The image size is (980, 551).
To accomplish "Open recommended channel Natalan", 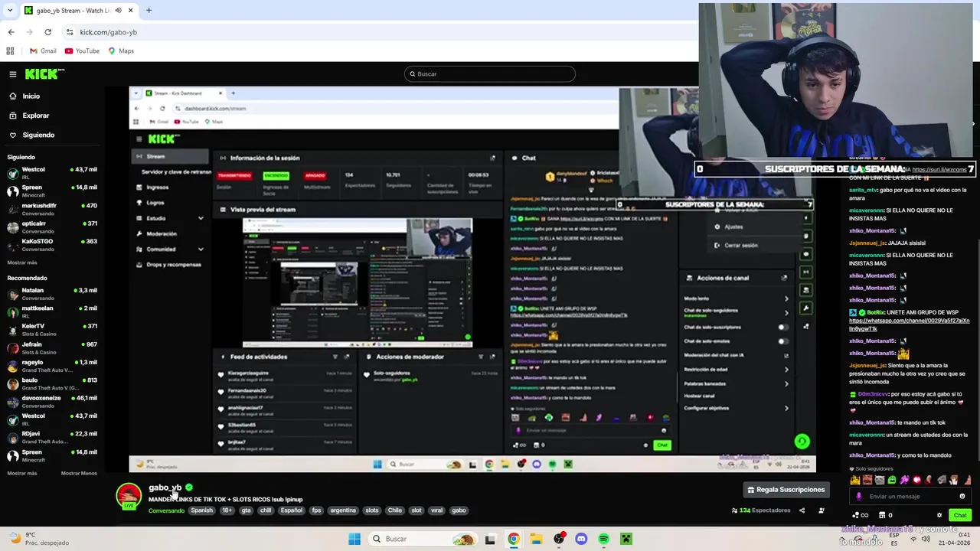I will (52, 294).
